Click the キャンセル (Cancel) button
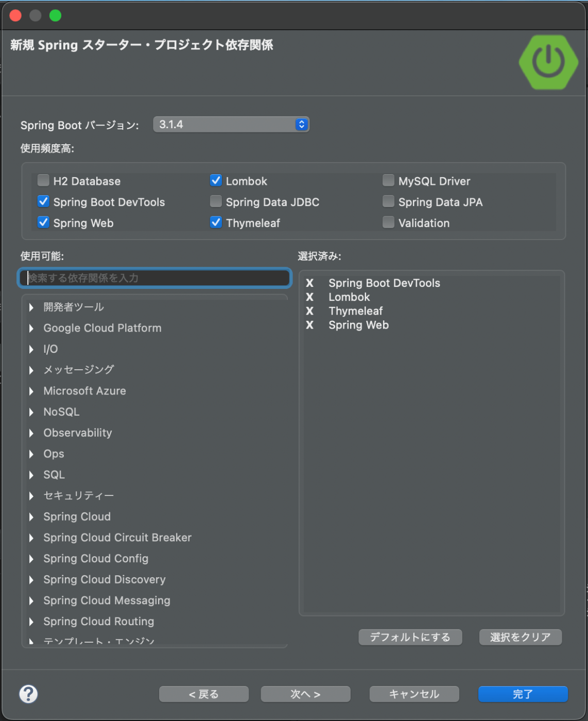The image size is (588, 721). tap(414, 694)
